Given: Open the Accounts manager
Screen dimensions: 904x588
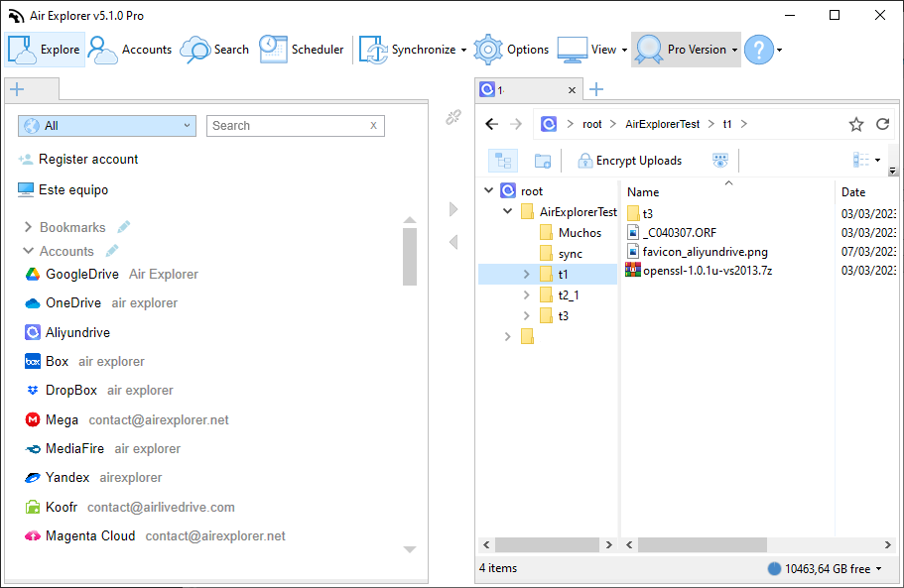Looking at the screenshot, I should pyautogui.click(x=130, y=50).
